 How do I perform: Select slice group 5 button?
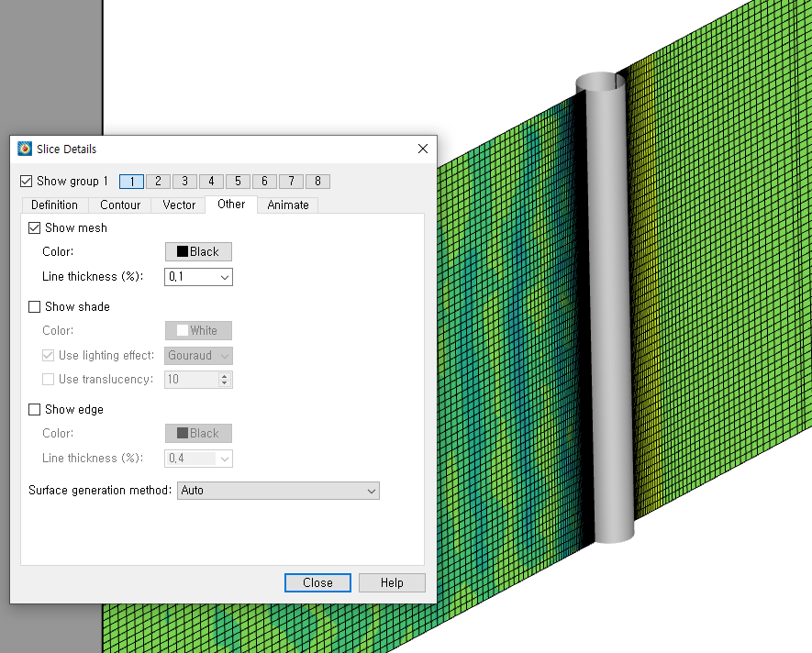(x=238, y=182)
